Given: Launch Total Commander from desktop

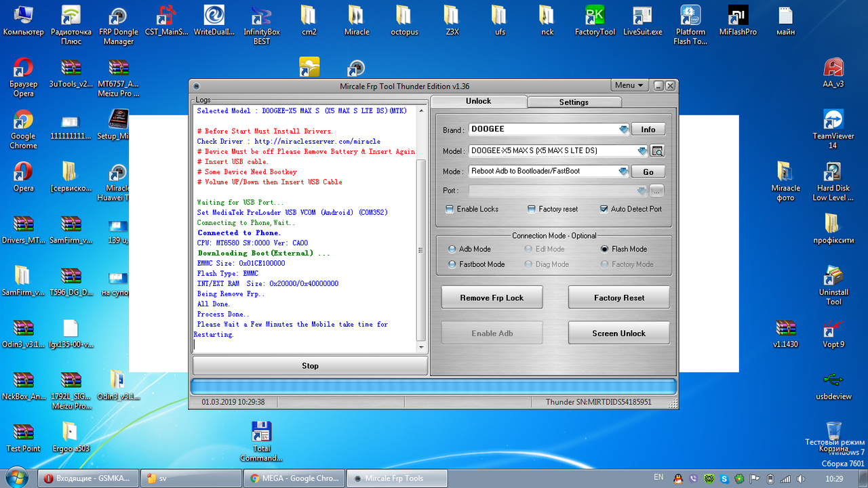Looking at the screenshot, I should point(261,441).
